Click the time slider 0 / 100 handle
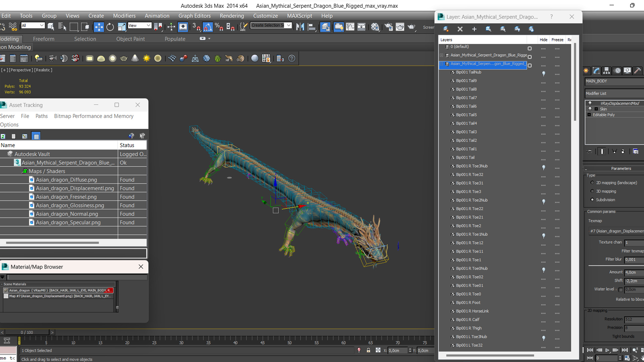 click(27, 332)
